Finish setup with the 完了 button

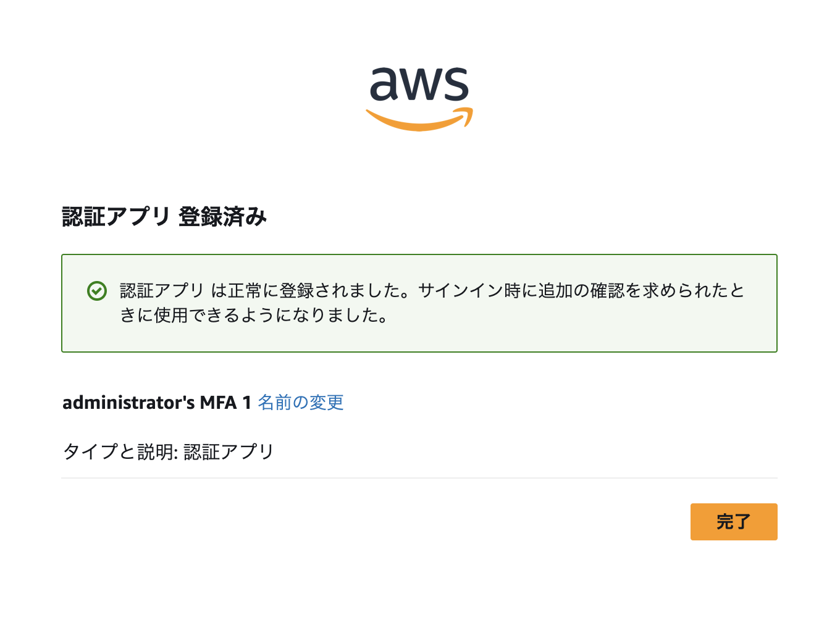click(x=734, y=522)
